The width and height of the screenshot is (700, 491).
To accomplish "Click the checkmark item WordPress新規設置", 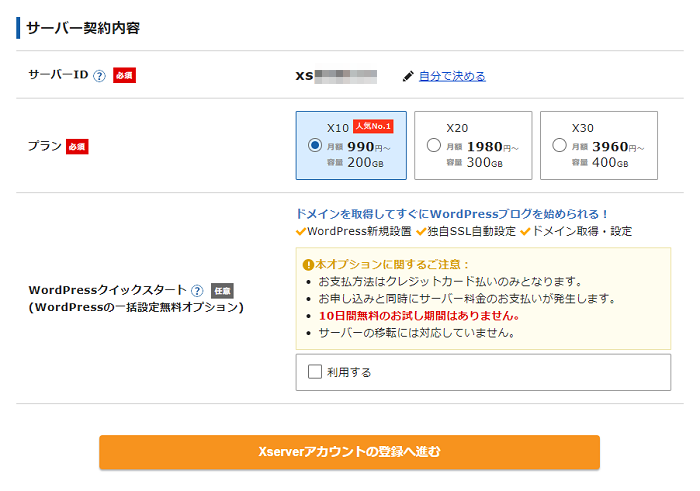I will [x=354, y=231].
